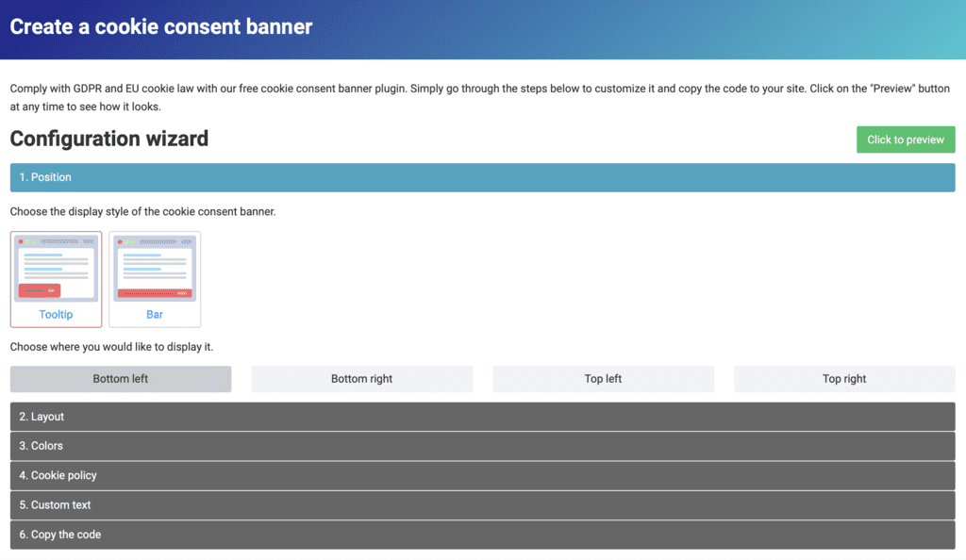Choose the Bottom right position
Viewport: 966px width, 560px height.
[x=361, y=379]
